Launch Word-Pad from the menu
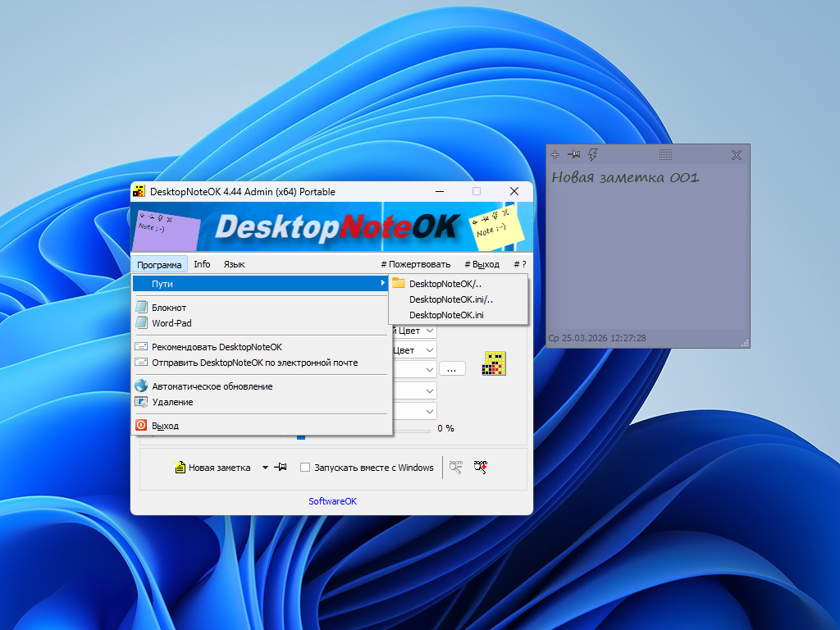840x630 pixels. click(x=260, y=323)
